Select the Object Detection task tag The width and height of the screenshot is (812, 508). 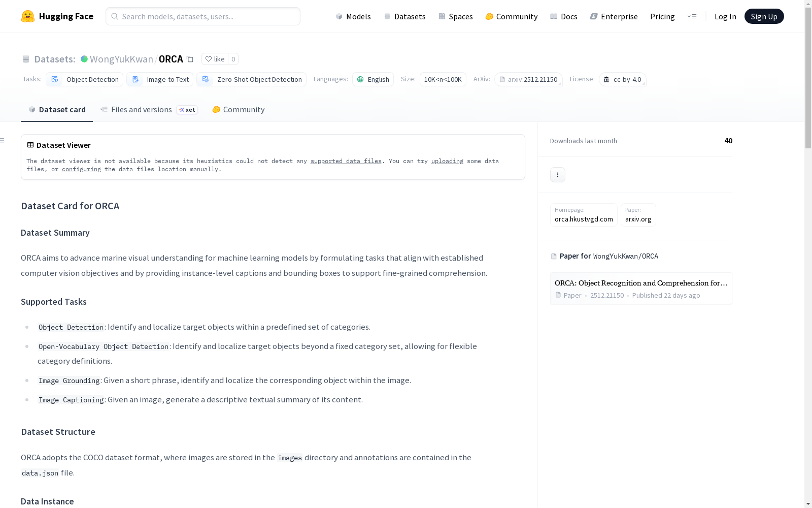pos(84,79)
